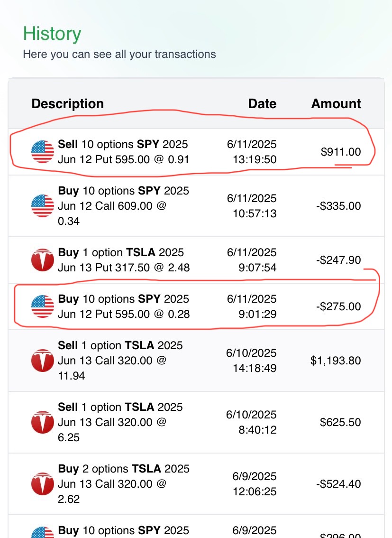Click the Tesla logo on TSLA Call @ 11.94 row
This screenshot has width=392, height=538.
pos(43,360)
